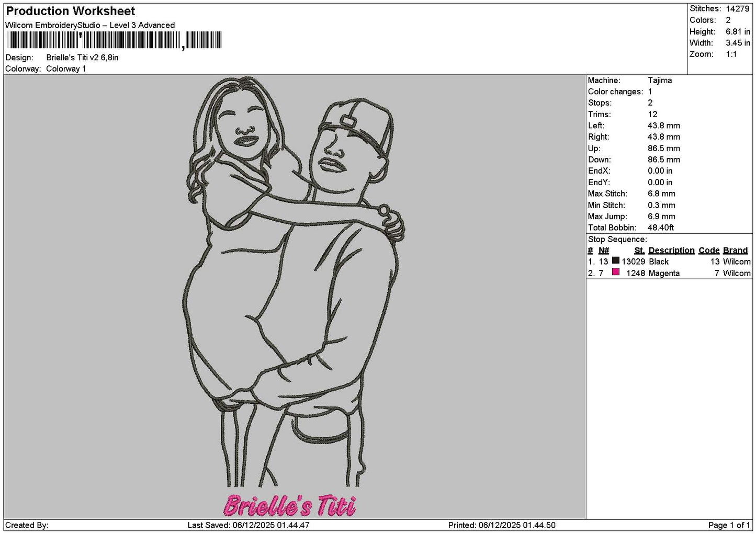Click the "Description" column header
The image size is (756, 534).
click(x=671, y=251)
